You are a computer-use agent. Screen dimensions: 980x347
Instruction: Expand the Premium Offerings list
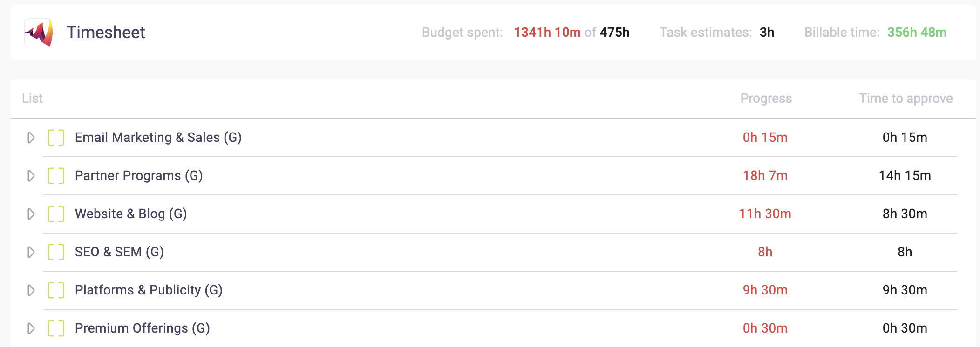point(31,328)
